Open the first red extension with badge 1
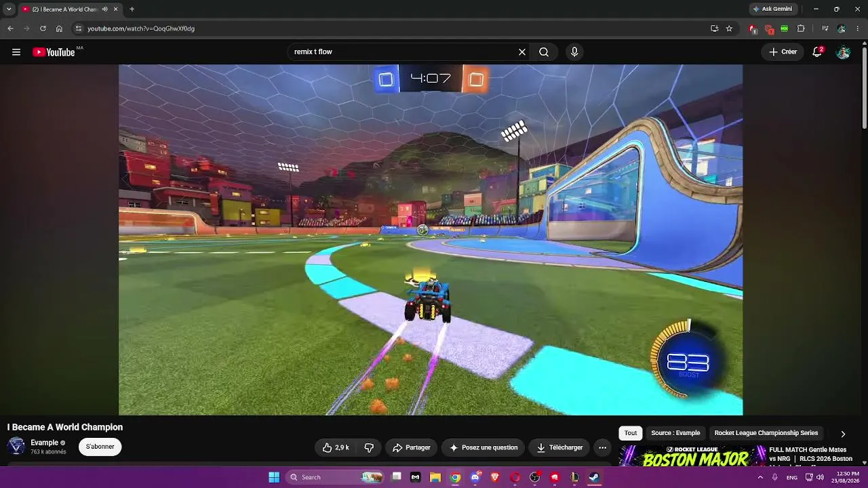 point(752,28)
